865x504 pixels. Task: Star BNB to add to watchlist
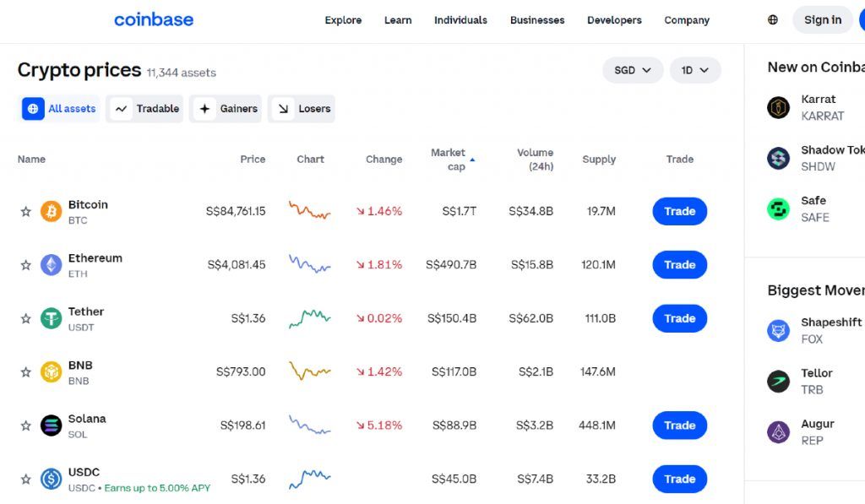point(26,371)
